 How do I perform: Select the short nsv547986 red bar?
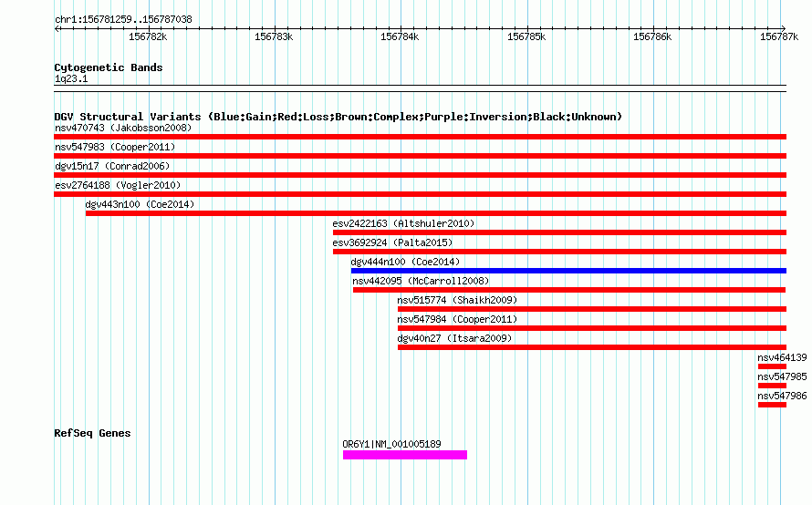coord(772,405)
